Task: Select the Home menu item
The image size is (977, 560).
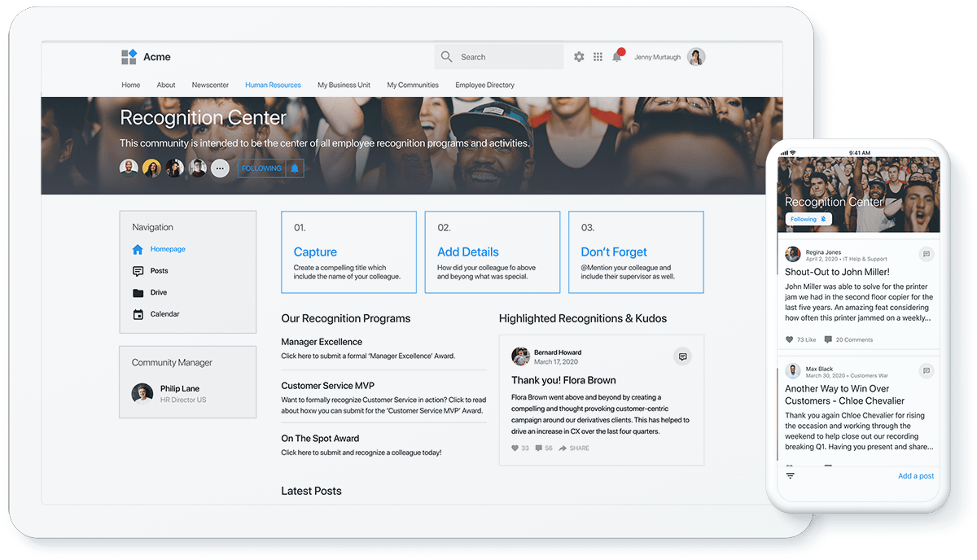Action: 131,85
